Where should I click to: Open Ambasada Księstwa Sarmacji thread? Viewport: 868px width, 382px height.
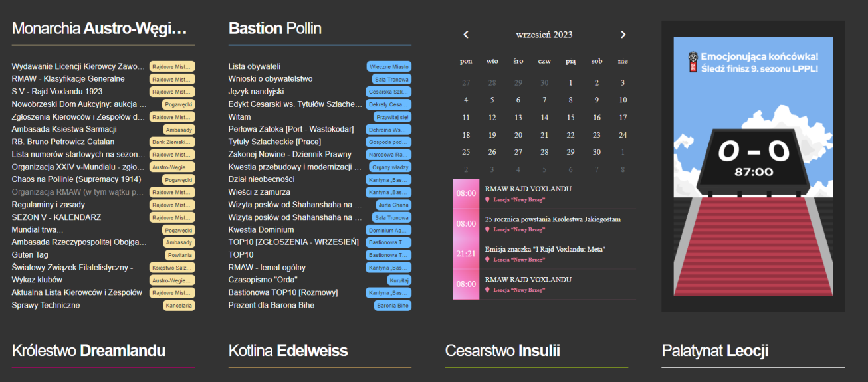click(x=64, y=129)
